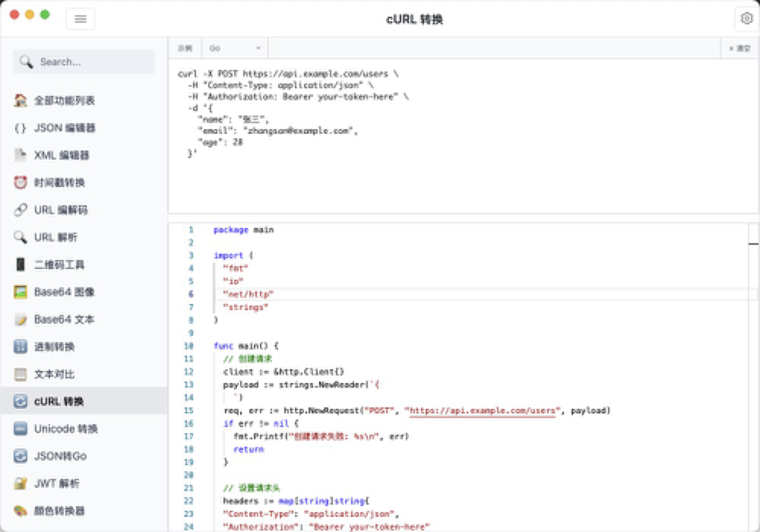Image resolution: width=760 pixels, height=532 pixels.
Task: Select the URL 编解码 chain link icon
Action: (x=21, y=210)
